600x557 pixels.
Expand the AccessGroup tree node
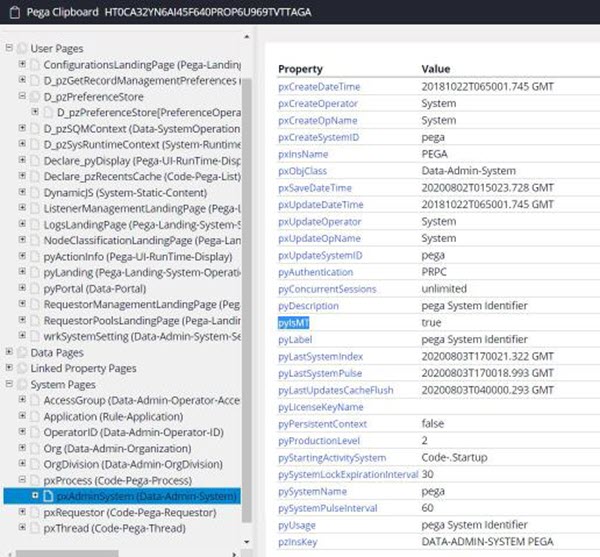click(22, 400)
